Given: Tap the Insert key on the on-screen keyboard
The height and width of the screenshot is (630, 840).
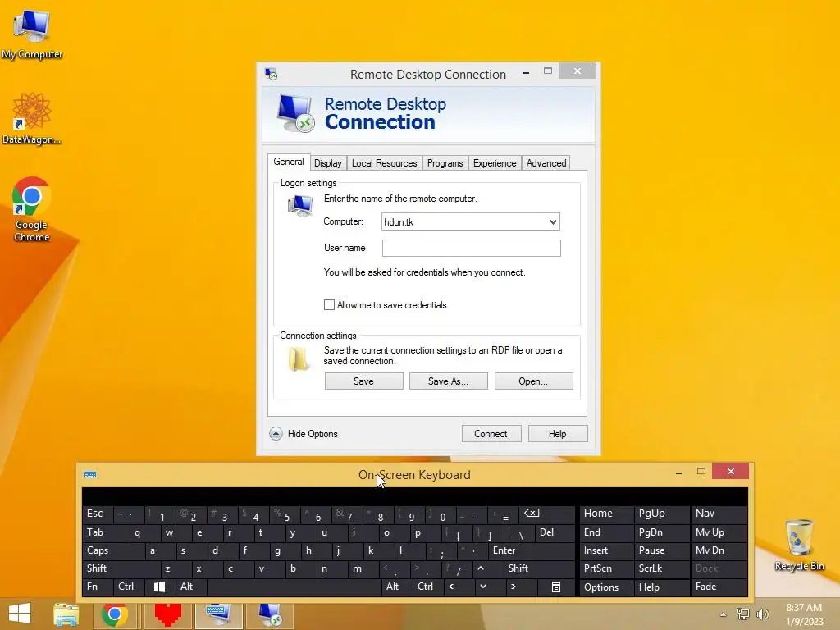Looking at the screenshot, I should click(607, 550).
